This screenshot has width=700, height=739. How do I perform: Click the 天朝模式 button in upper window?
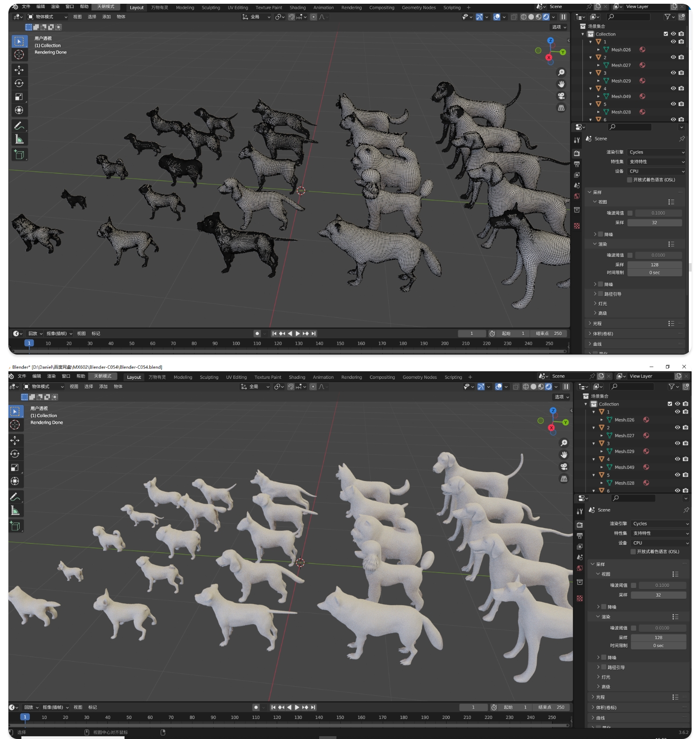point(105,7)
